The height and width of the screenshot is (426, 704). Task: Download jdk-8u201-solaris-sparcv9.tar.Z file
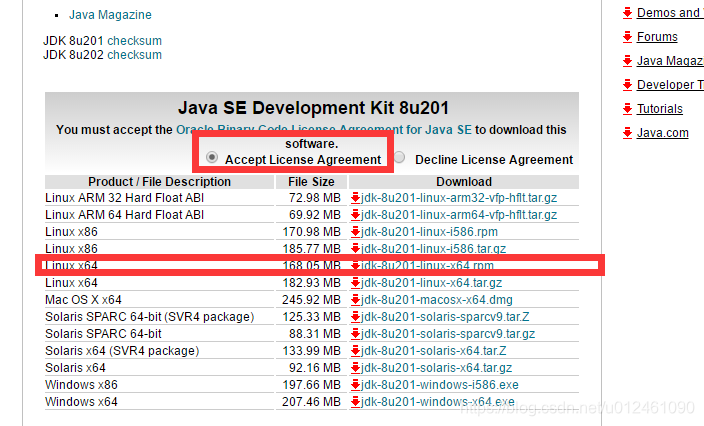[444, 317]
